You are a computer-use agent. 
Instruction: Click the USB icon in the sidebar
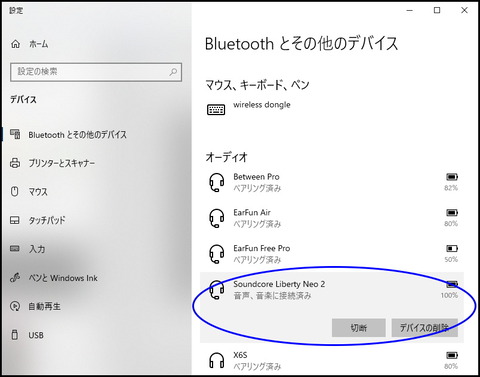[15, 335]
